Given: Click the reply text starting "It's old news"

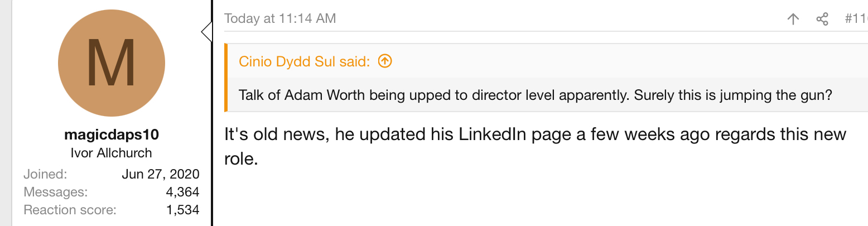Looking at the screenshot, I should point(534,136).
